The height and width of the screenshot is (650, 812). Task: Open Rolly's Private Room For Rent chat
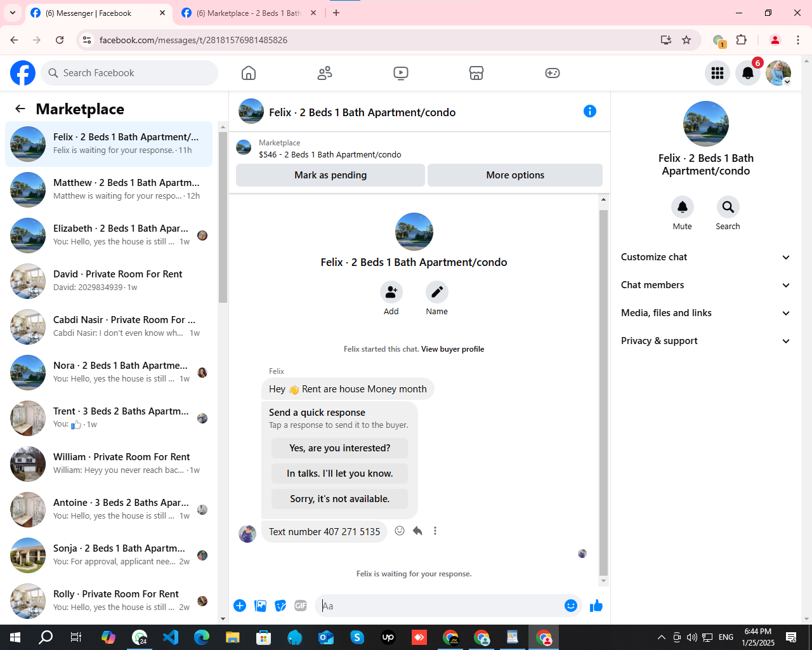[109, 601]
